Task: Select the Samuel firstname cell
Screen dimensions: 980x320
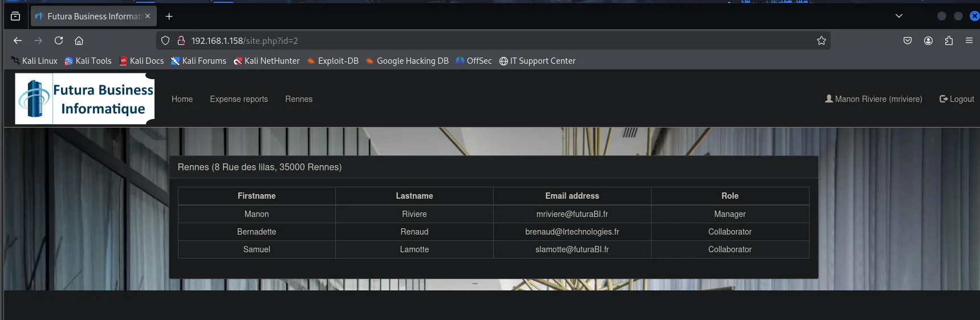Action: pos(257,249)
